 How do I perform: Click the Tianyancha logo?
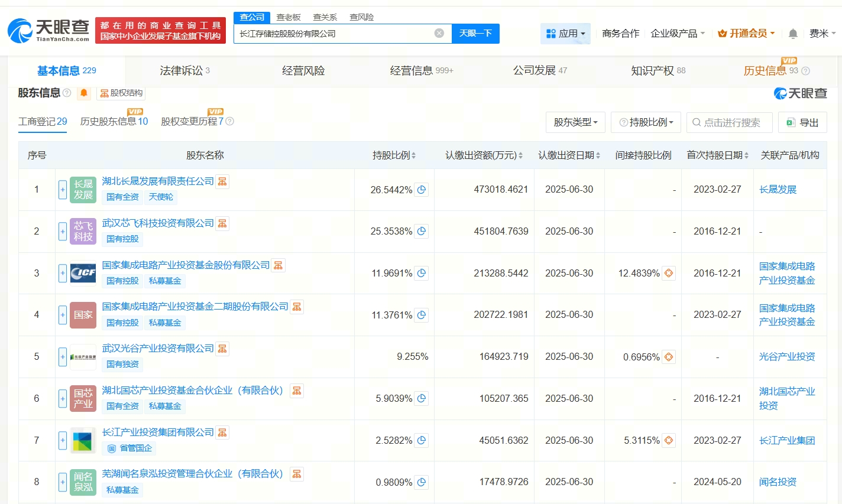48,30
